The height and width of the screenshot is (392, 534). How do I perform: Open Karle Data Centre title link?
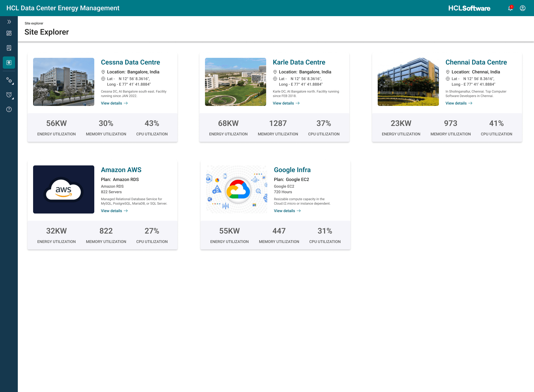pos(299,62)
